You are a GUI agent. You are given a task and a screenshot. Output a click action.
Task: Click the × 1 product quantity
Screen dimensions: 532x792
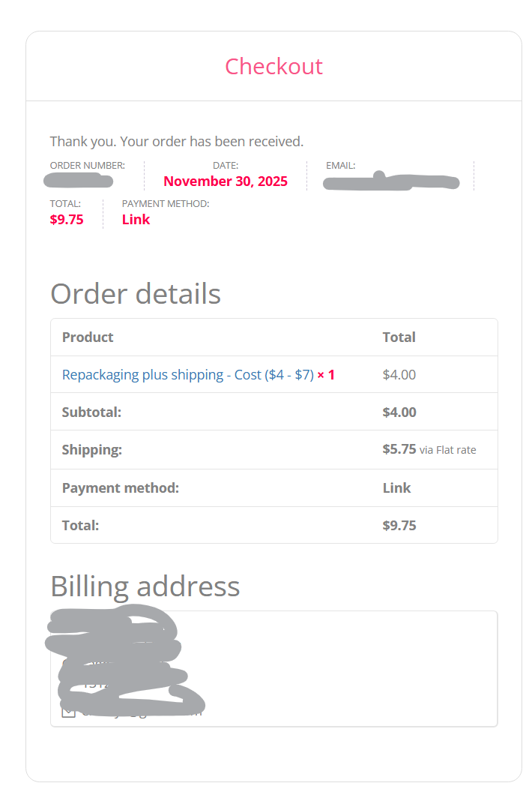pos(326,374)
